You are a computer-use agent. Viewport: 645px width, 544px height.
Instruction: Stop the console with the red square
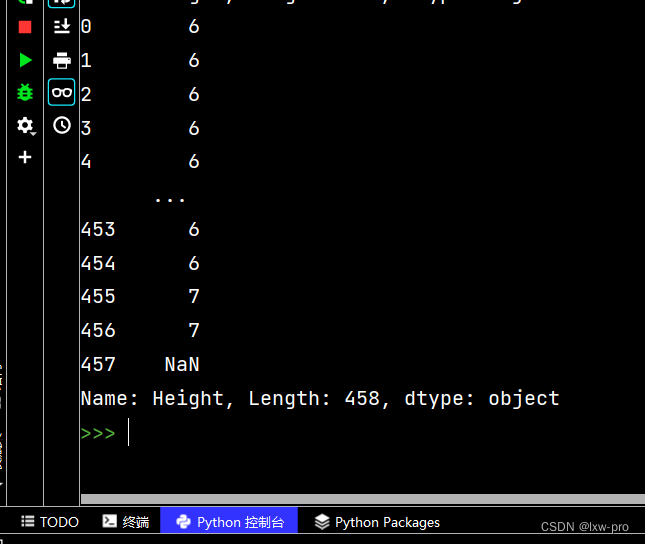coord(25,27)
